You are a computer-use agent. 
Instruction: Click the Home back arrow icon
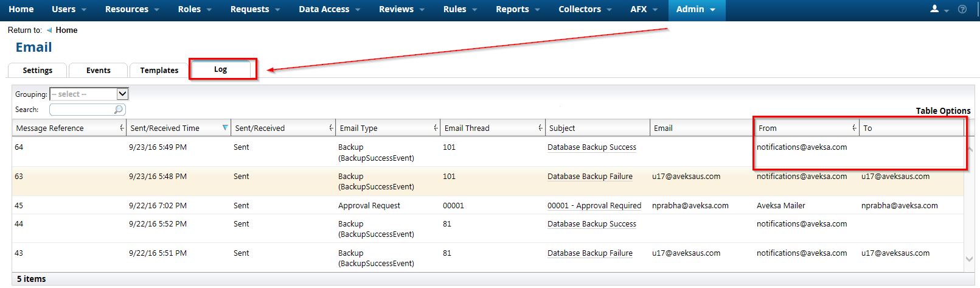(49, 30)
